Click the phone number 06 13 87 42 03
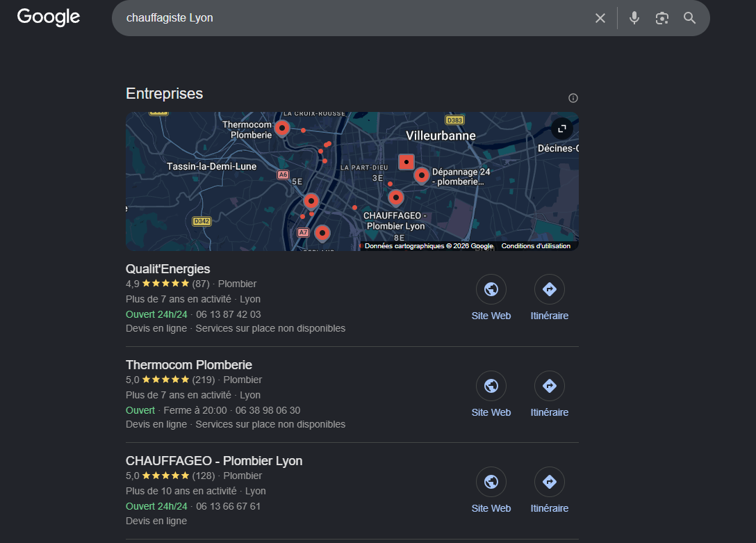The width and height of the screenshot is (756, 543). 228,314
